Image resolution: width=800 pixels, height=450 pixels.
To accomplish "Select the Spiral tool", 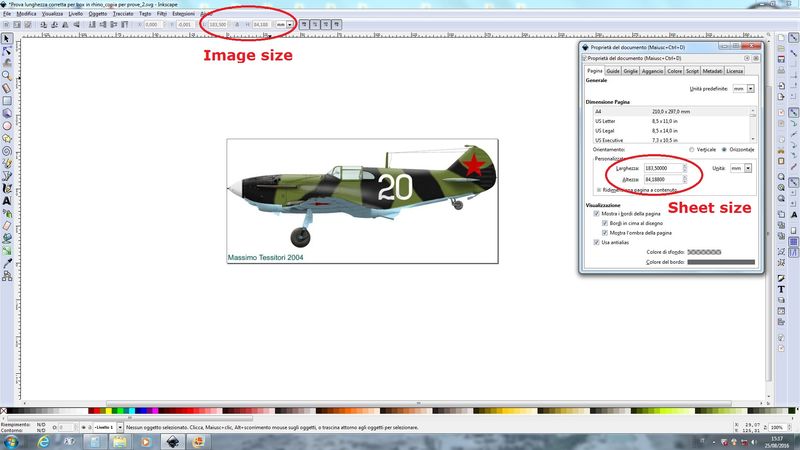I will click(7, 151).
